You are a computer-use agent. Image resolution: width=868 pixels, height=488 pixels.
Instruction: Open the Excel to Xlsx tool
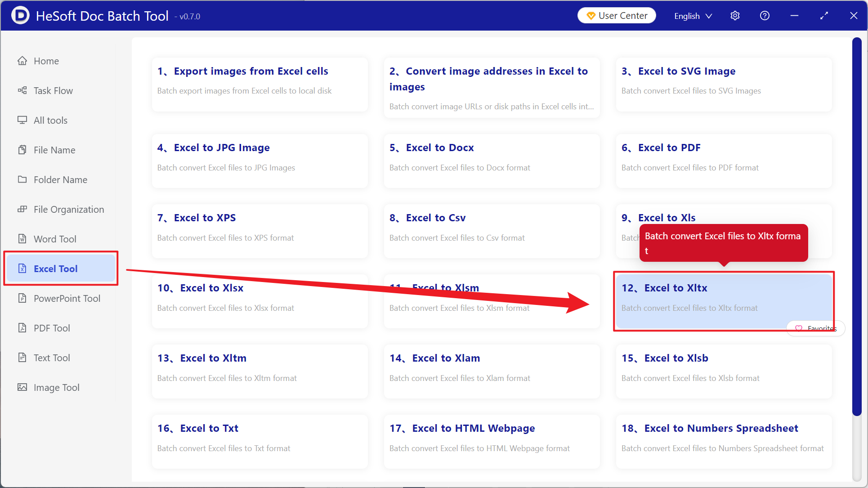point(260,301)
